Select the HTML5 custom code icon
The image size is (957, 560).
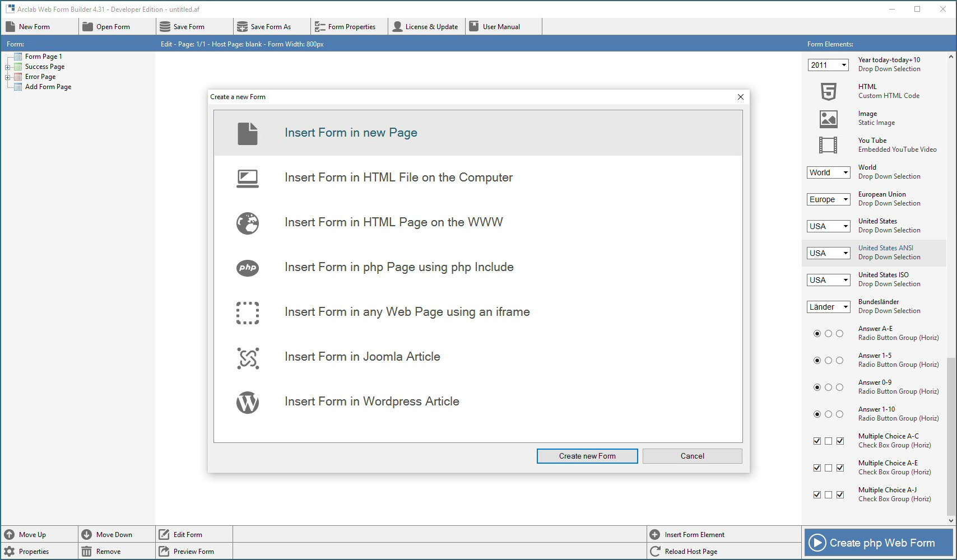pos(828,91)
